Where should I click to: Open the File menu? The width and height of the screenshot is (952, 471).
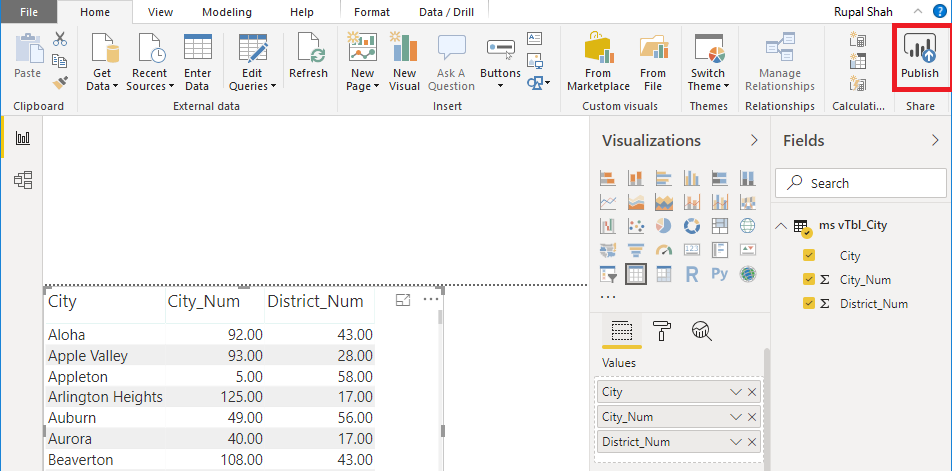29,12
